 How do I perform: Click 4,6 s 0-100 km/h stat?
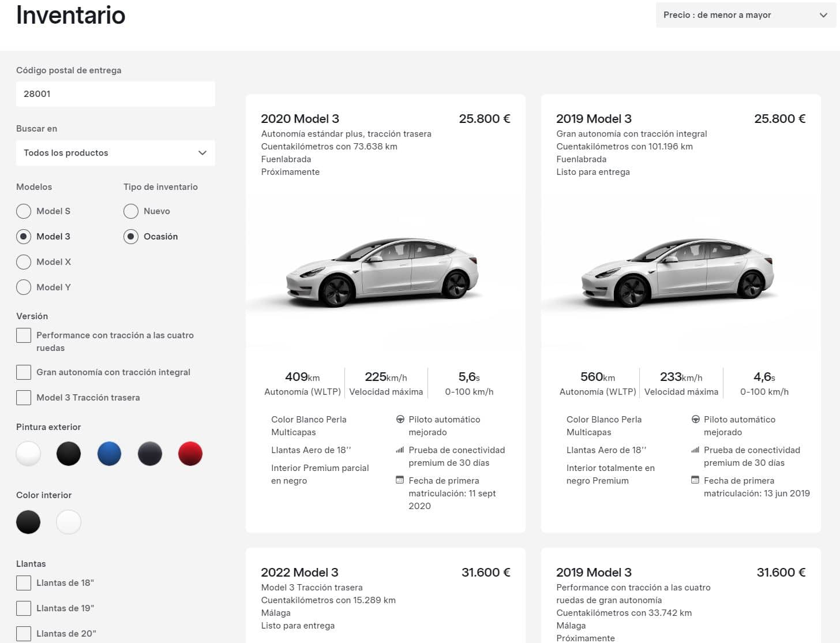click(x=764, y=384)
